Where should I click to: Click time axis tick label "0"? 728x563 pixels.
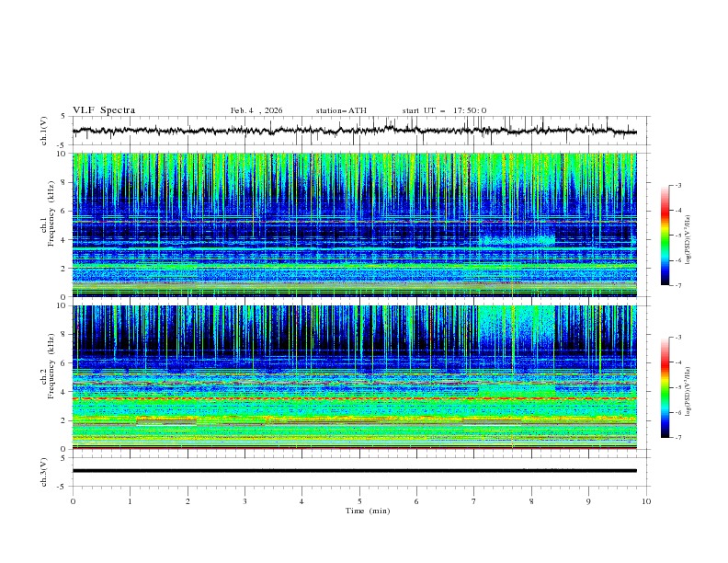(73, 501)
